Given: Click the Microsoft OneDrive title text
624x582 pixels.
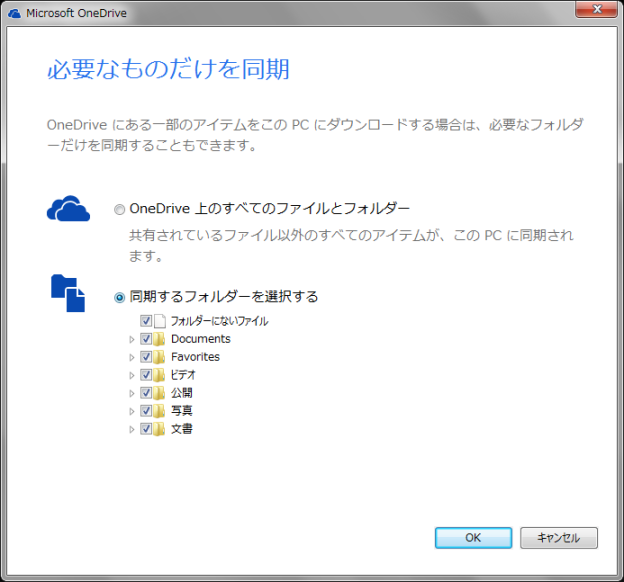Looking at the screenshot, I should click(x=76, y=13).
